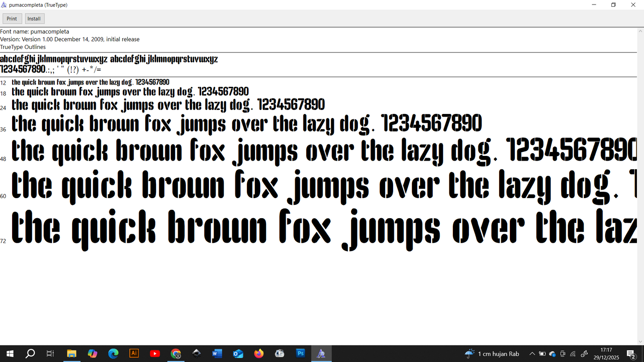Open Inkscape icon on the taskbar
This screenshot has height=362, width=644.
pyautogui.click(x=197, y=354)
